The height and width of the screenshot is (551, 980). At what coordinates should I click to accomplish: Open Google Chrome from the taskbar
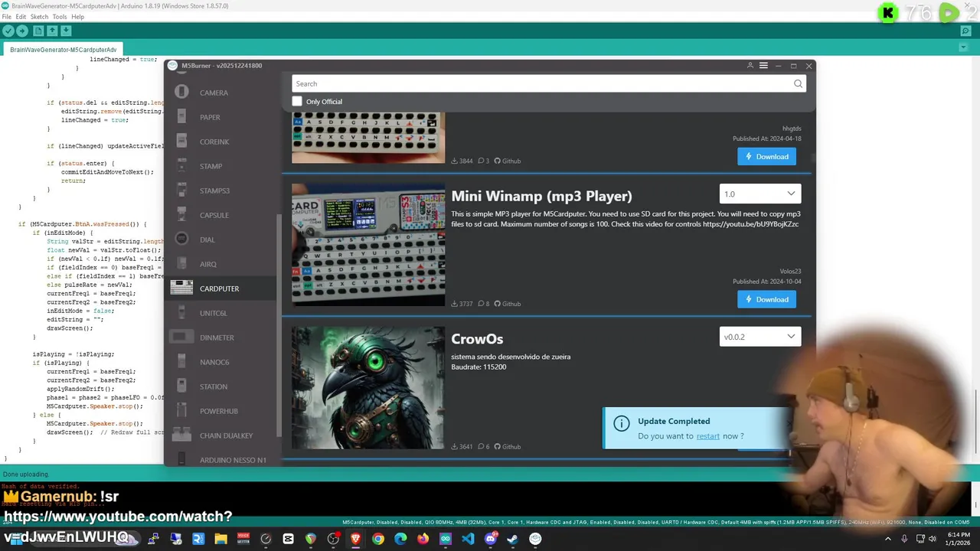tap(378, 539)
